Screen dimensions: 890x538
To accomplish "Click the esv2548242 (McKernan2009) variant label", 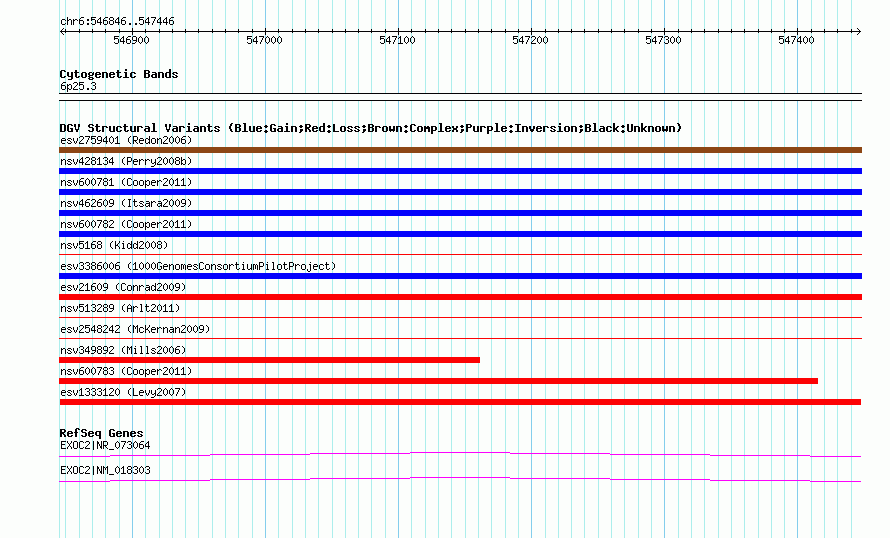I will pyautogui.click(x=135, y=329).
